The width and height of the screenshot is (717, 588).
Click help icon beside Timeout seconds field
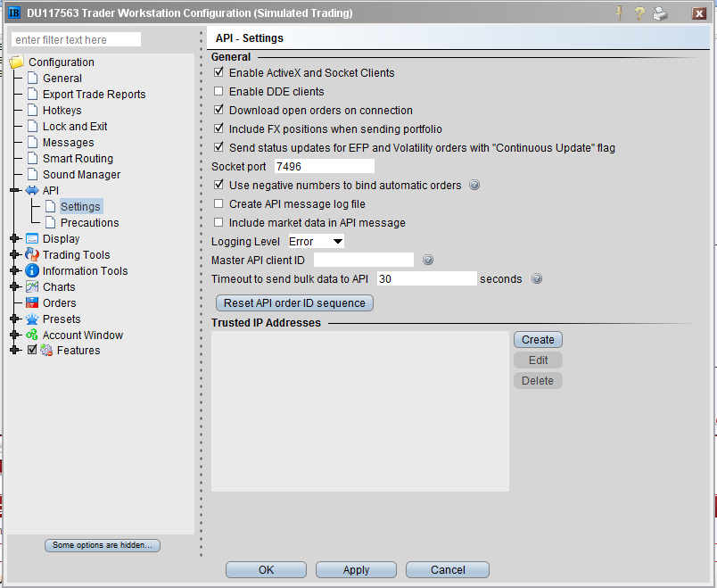[537, 278]
